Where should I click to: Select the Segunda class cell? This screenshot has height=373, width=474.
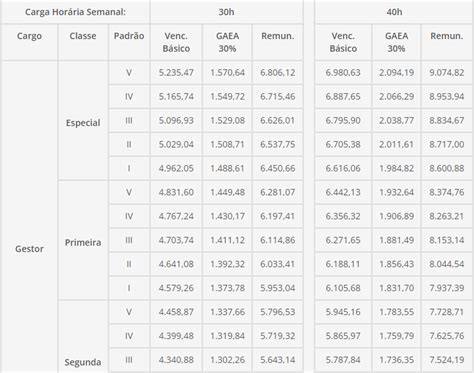pos(83,362)
